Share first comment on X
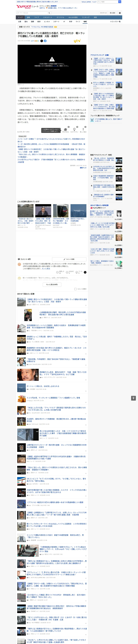Image resolution: width=138 pixels, height=644 pixels. tap(85, 272)
